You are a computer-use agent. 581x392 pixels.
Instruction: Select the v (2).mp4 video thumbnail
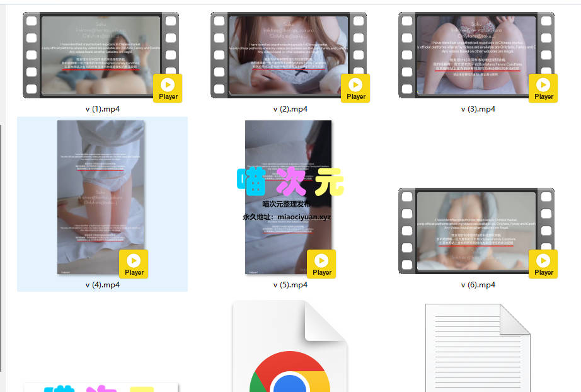(289, 55)
